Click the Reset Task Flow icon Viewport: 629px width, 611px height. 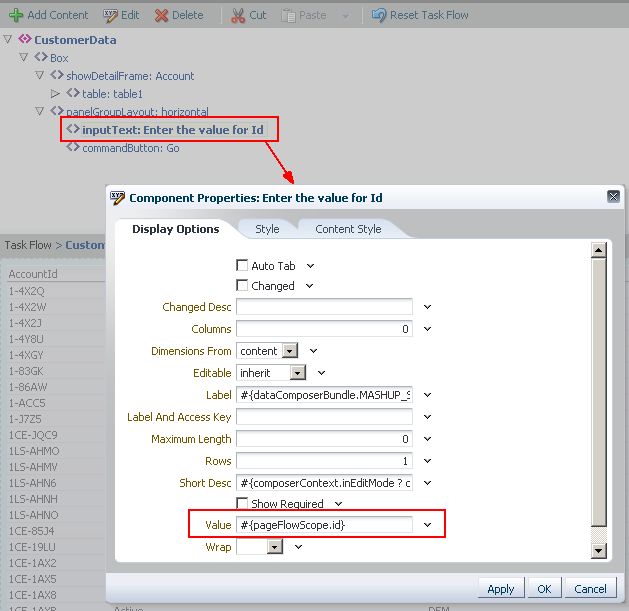[x=379, y=15]
